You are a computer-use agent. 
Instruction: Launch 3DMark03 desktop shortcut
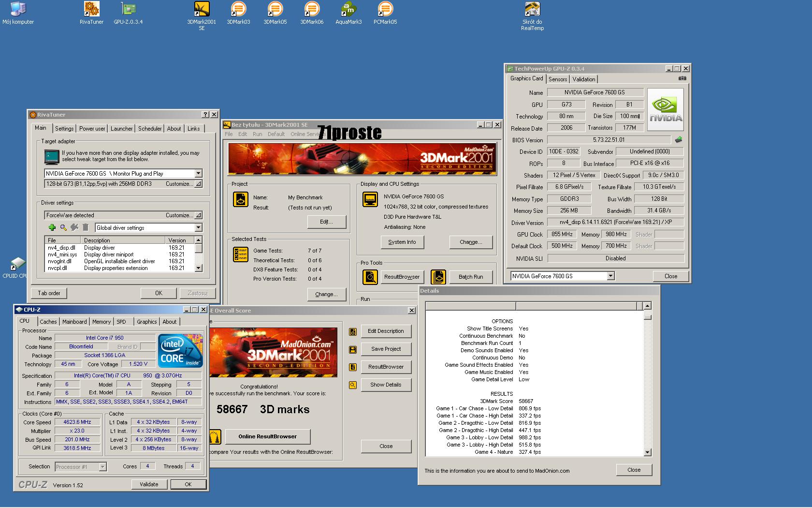tap(238, 13)
